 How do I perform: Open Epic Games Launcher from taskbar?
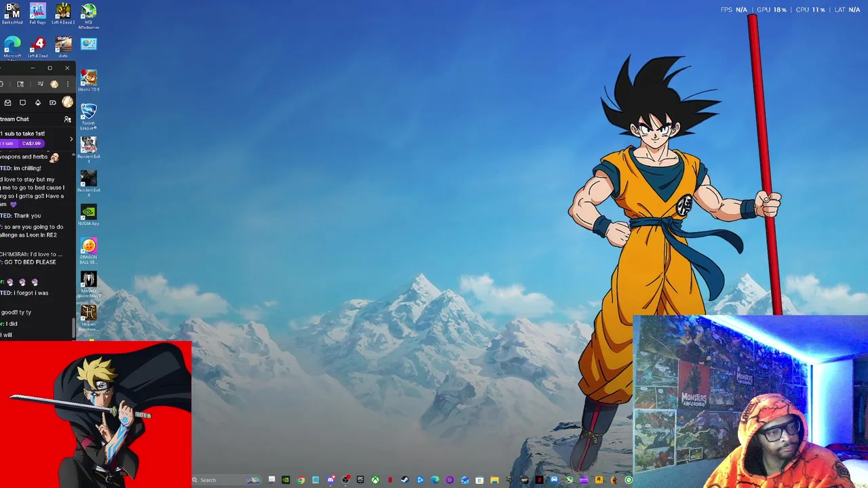coord(360,480)
